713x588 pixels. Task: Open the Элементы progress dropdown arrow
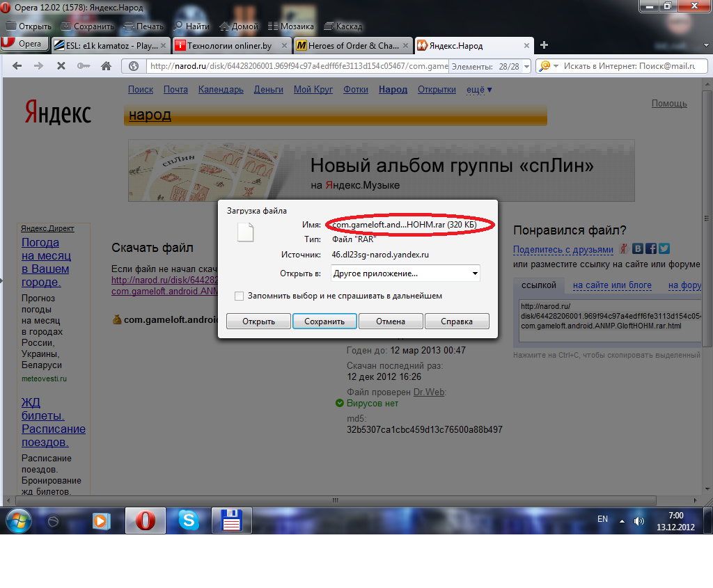click(526, 66)
